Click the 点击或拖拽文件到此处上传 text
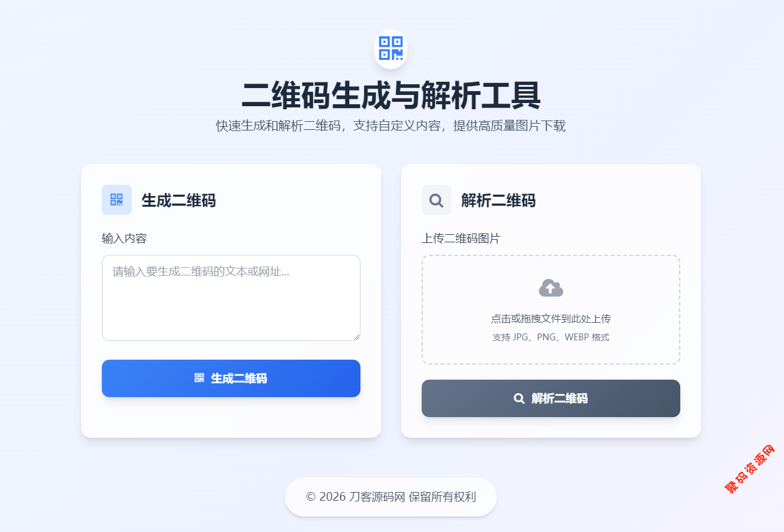The height and width of the screenshot is (532, 784). coord(551,318)
